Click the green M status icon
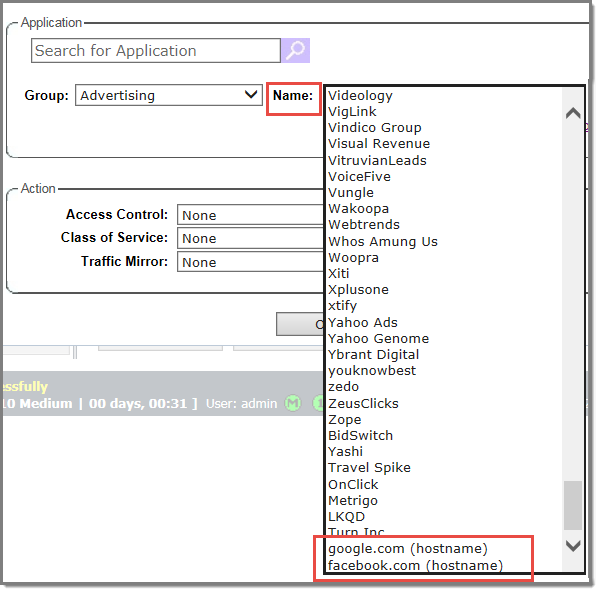Image resolution: width=599 pixels, height=592 pixels. (293, 404)
